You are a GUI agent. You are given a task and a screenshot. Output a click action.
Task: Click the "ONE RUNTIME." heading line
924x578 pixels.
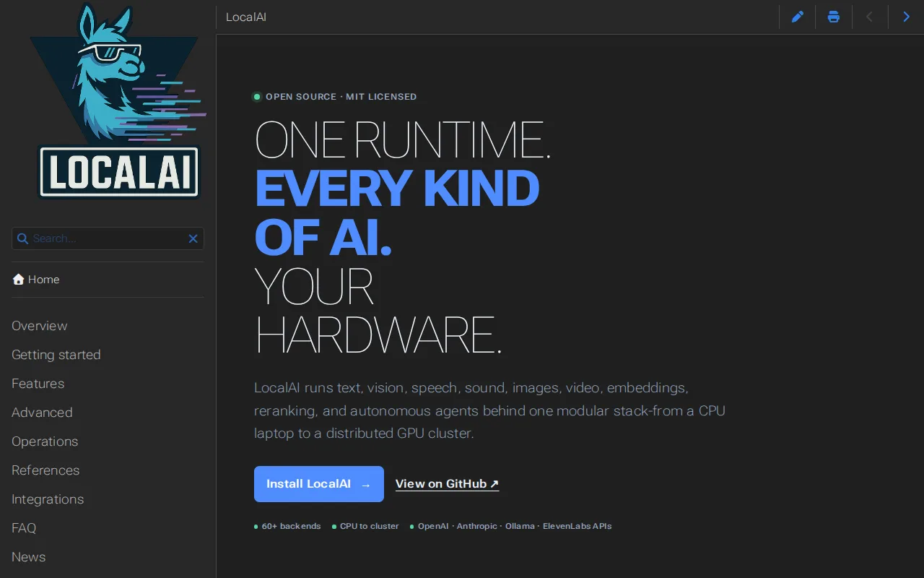[403, 139]
